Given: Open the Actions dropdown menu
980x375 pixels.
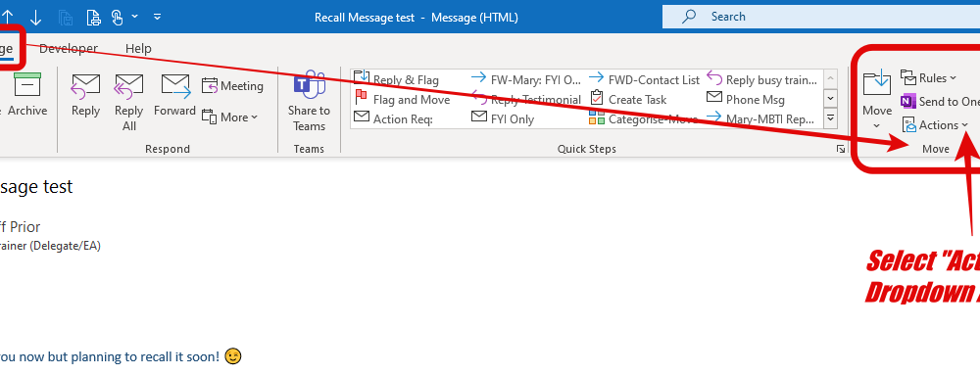Looking at the screenshot, I should 935,125.
